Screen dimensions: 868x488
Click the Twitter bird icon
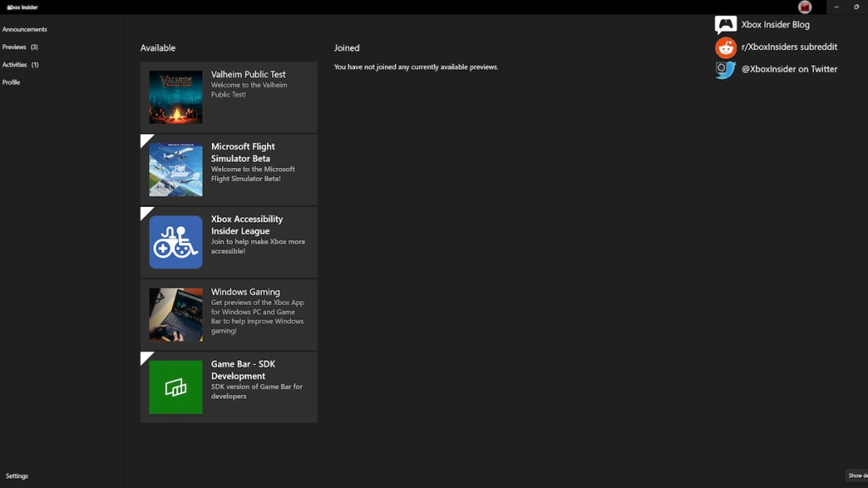(726, 69)
